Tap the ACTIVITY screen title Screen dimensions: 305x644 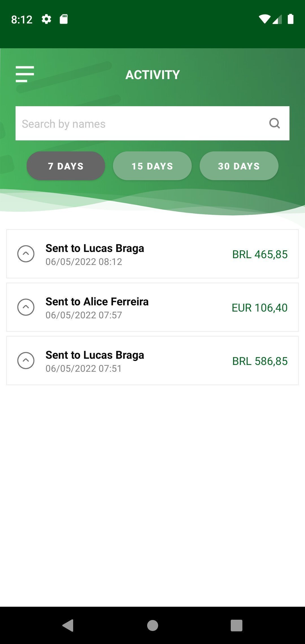pyautogui.click(x=152, y=75)
